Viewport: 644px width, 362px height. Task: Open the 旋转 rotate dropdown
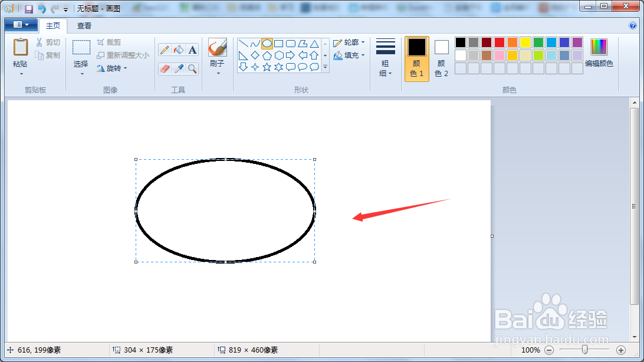[x=111, y=68]
